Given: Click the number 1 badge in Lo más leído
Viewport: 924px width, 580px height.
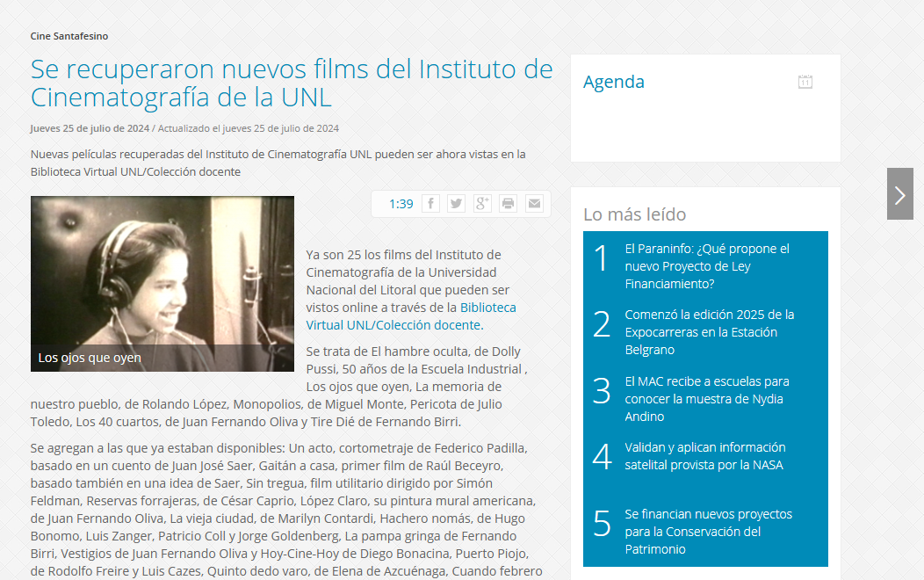Looking at the screenshot, I should [601, 259].
